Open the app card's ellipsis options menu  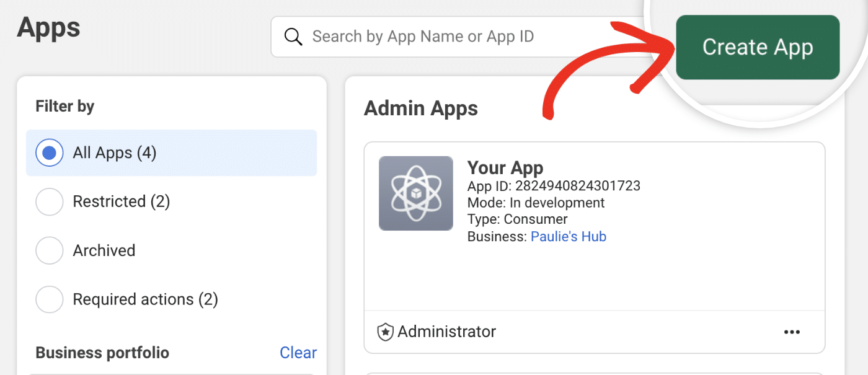(792, 332)
